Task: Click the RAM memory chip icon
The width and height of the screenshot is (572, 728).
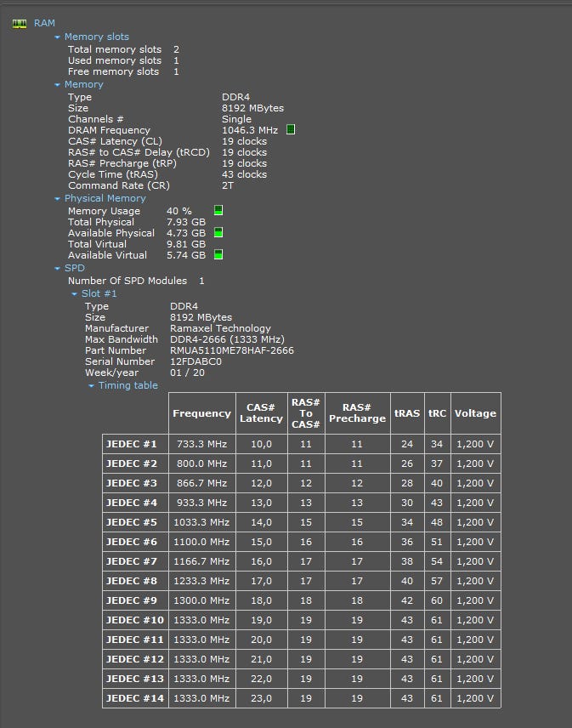Action: (x=20, y=24)
